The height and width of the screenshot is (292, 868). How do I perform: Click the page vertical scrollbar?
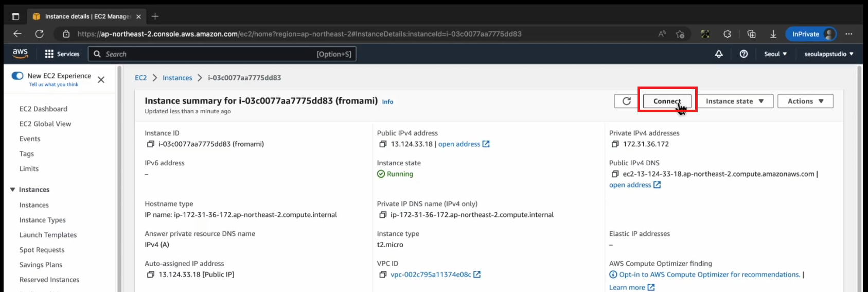(x=859, y=178)
